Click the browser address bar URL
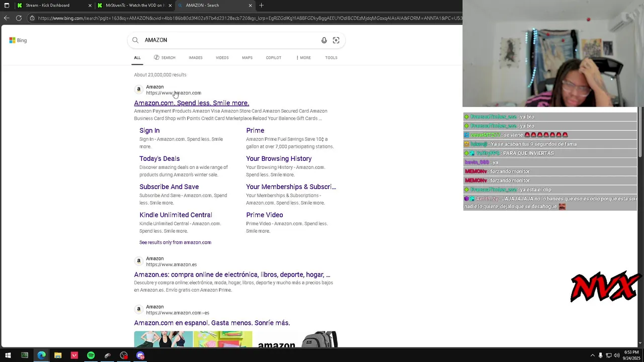644x362 pixels. [250, 18]
